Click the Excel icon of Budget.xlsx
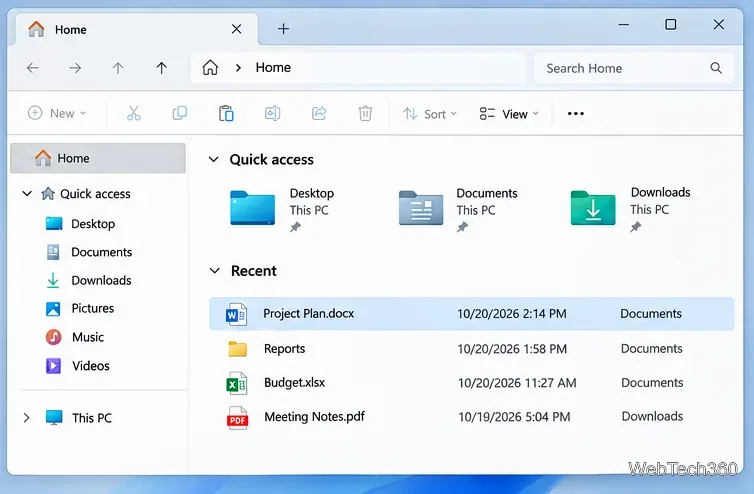This screenshot has width=754, height=494. [237, 383]
